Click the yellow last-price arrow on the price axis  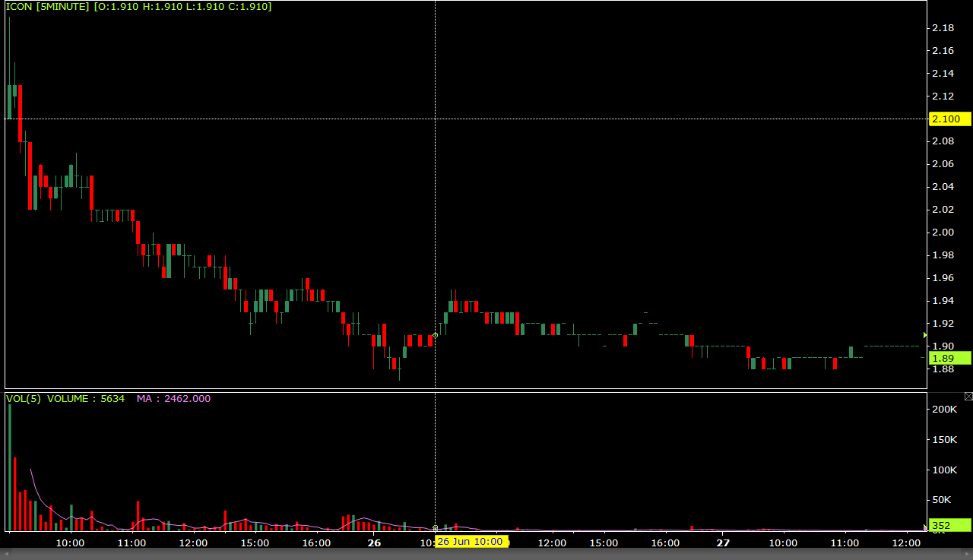[x=925, y=334]
